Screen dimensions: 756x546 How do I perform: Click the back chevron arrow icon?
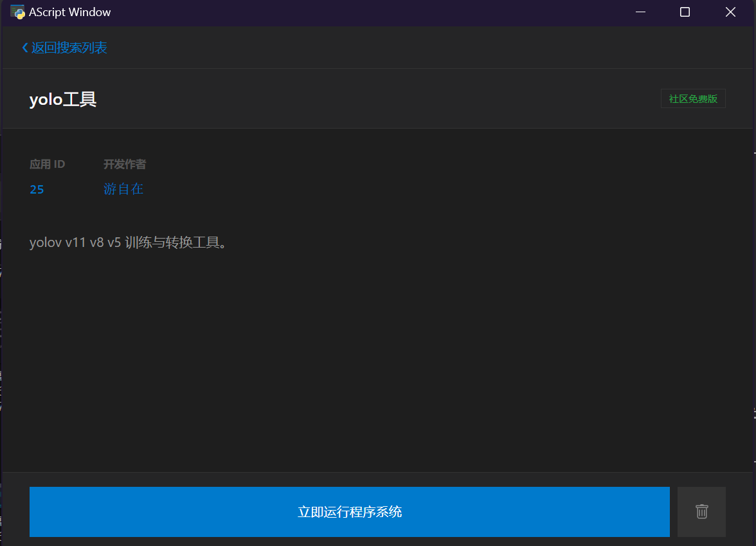pos(24,48)
